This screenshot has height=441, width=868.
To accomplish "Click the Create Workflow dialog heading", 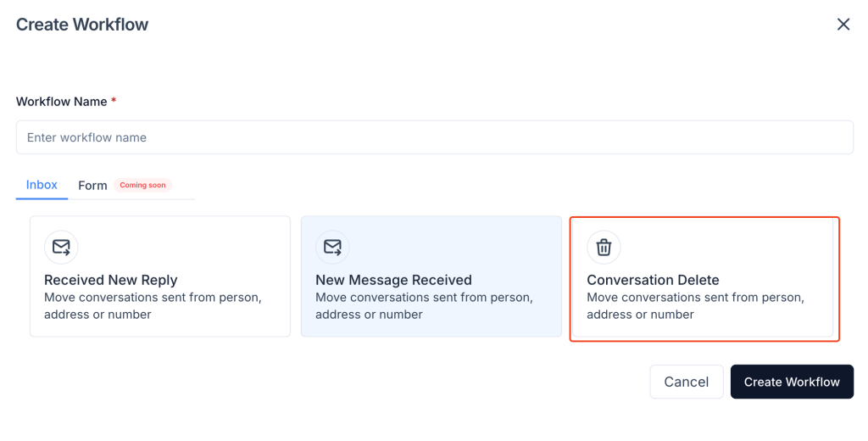I will [x=82, y=25].
